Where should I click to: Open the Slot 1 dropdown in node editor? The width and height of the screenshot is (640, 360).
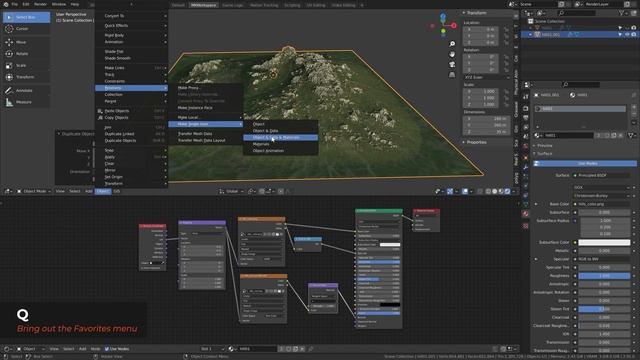(x=212, y=349)
